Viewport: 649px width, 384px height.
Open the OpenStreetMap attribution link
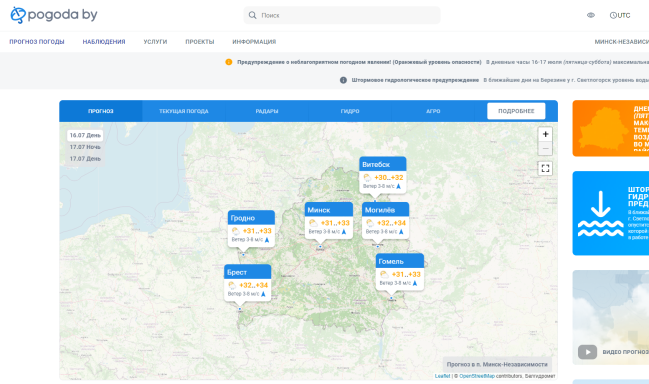(477, 376)
